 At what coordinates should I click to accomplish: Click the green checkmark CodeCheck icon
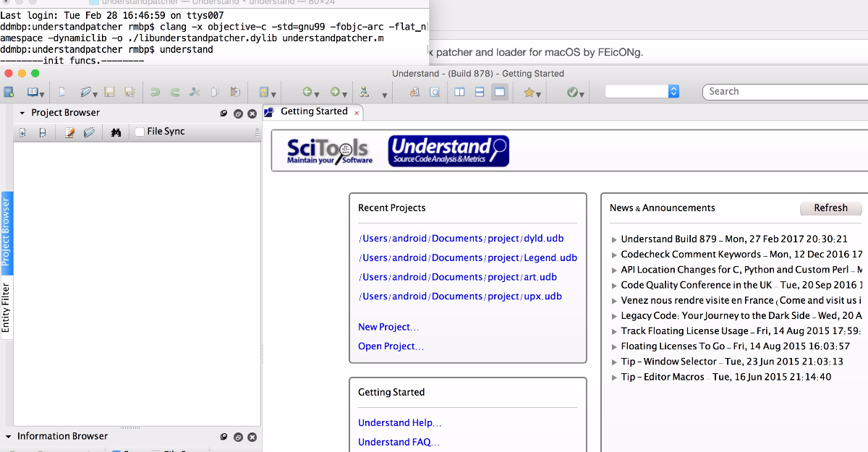coord(573,92)
